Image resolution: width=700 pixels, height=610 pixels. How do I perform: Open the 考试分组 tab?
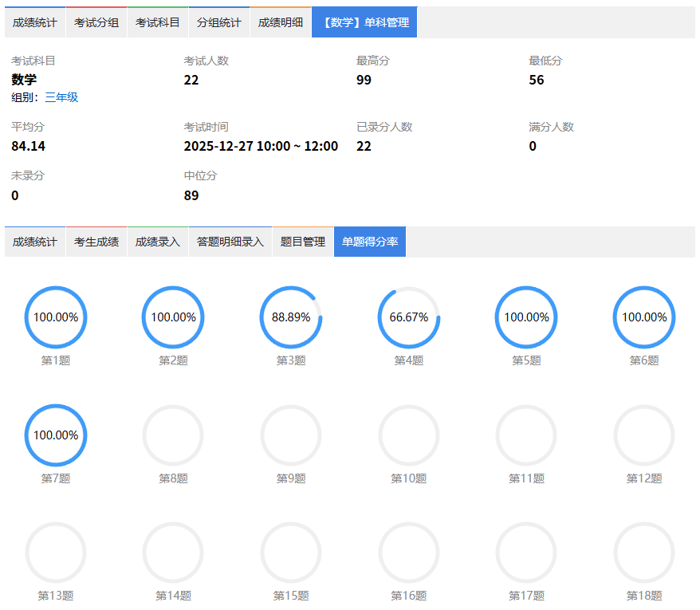point(96,22)
